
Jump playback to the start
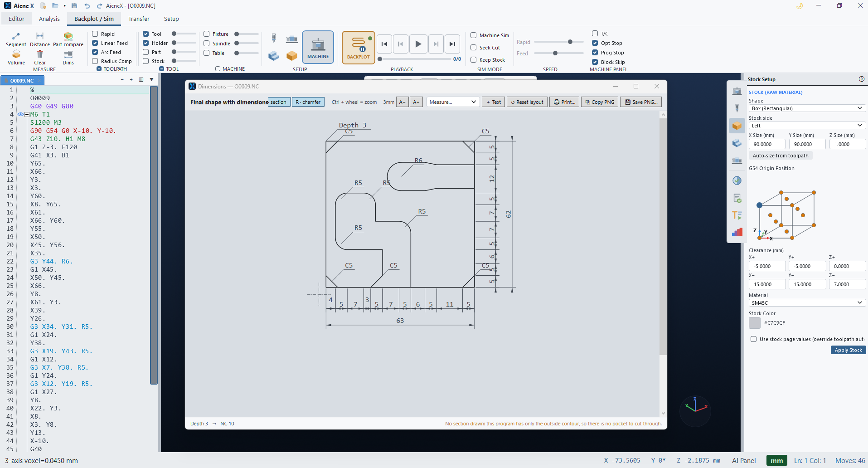pyautogui.click(x=384, y=44)
